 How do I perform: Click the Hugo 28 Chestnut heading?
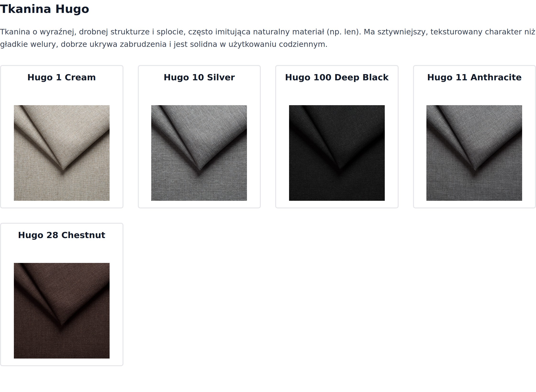pyautogui.click(x=61, y=235)
